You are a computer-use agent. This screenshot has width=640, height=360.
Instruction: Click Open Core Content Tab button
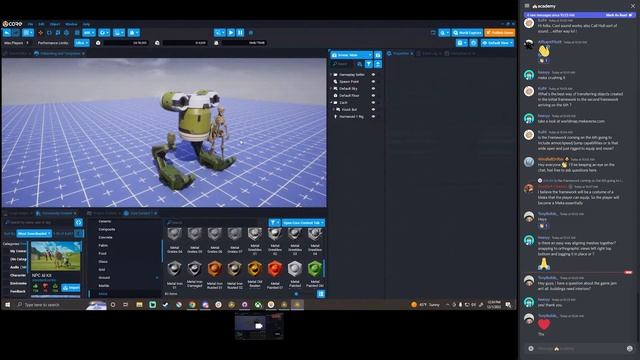(x=303, y=223)
